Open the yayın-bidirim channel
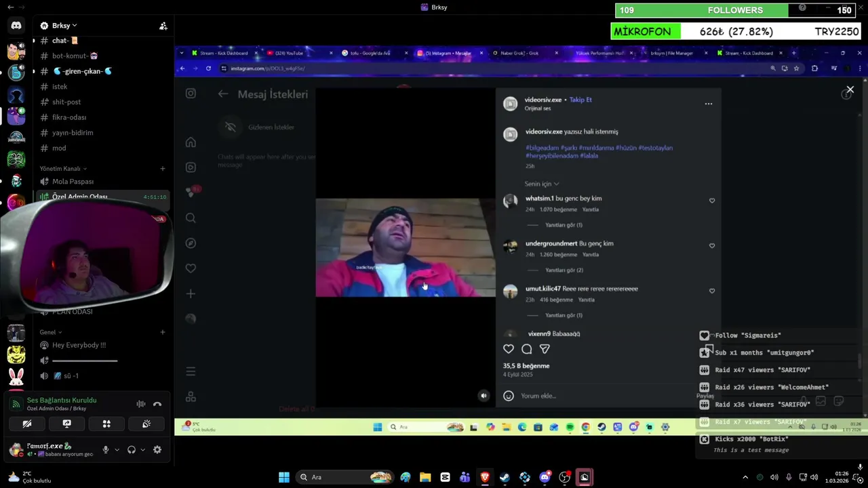The width and height of the screenshot is (868, 488). (73, 133)
